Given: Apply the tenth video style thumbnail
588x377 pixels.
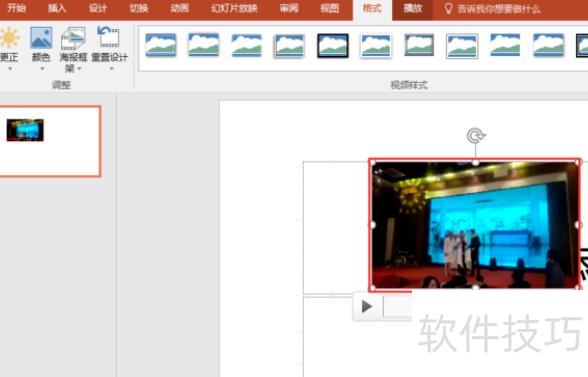Looking at the screenshot, I should click(x=548, y=45).
